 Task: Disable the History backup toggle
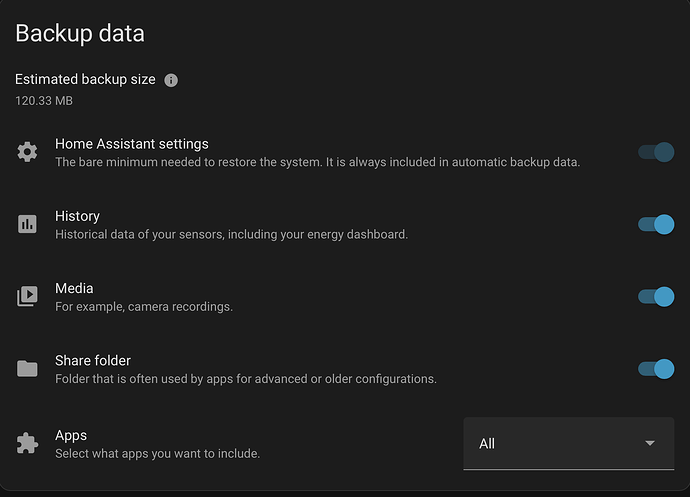pyautogui.click(x=656, y=224)
